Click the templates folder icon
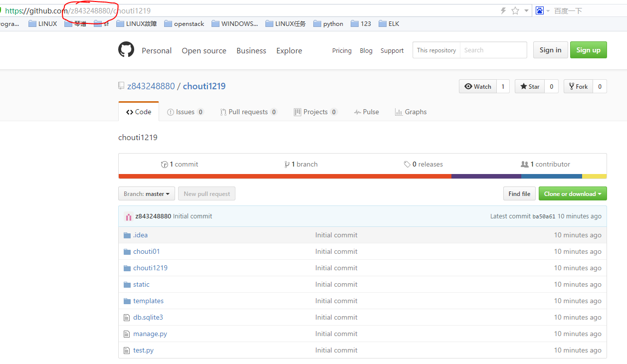The width and height of the screenshot is (627, 364). 127,301
